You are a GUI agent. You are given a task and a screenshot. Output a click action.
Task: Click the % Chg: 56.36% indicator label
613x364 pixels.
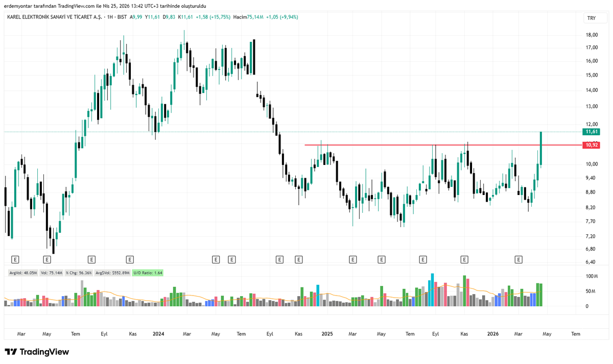pos(79,273)
